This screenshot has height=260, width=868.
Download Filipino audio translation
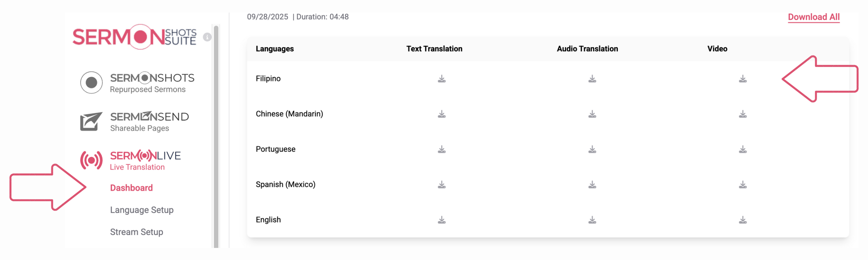pos(592,79)
